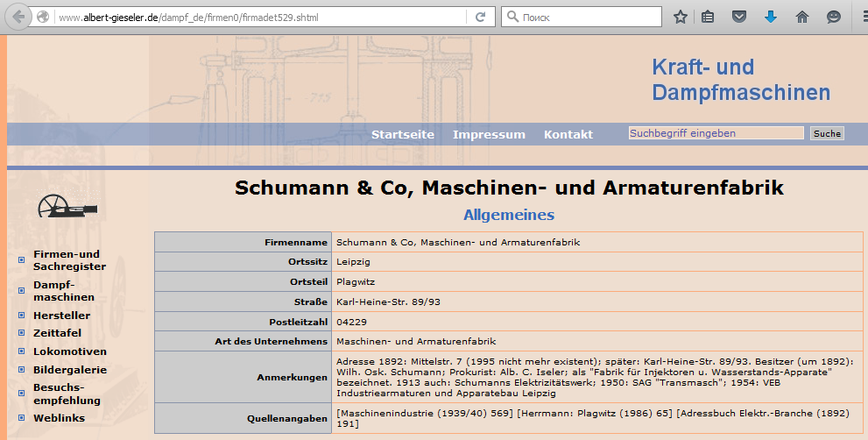Open the bookmarks list icon
This screenshot has height=440, width=868.
coord(708,18)
